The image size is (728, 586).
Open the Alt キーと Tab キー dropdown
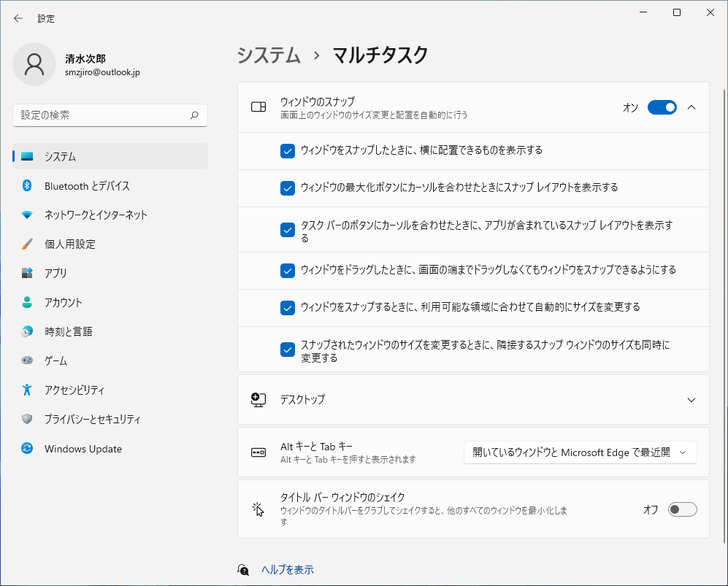click(x=579, y=452)
